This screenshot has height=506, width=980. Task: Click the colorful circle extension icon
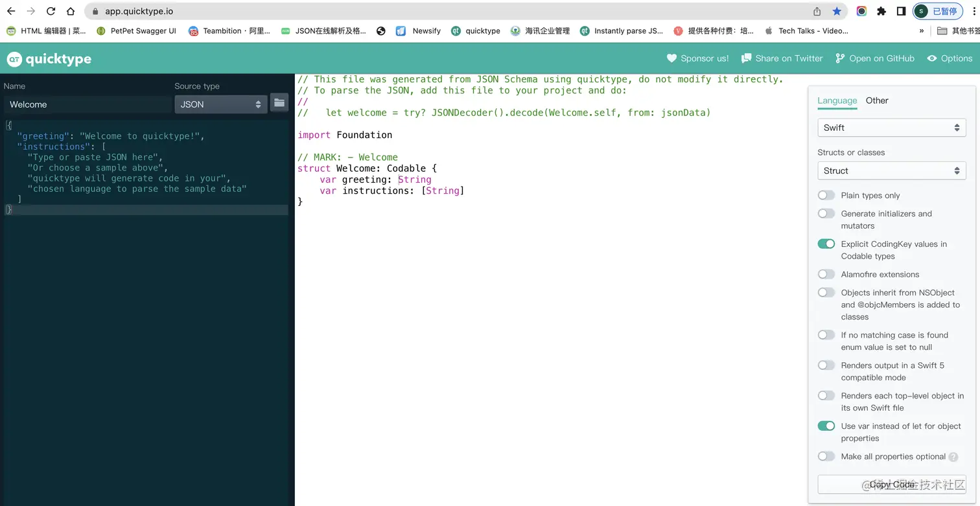click(x=861, y=11)
